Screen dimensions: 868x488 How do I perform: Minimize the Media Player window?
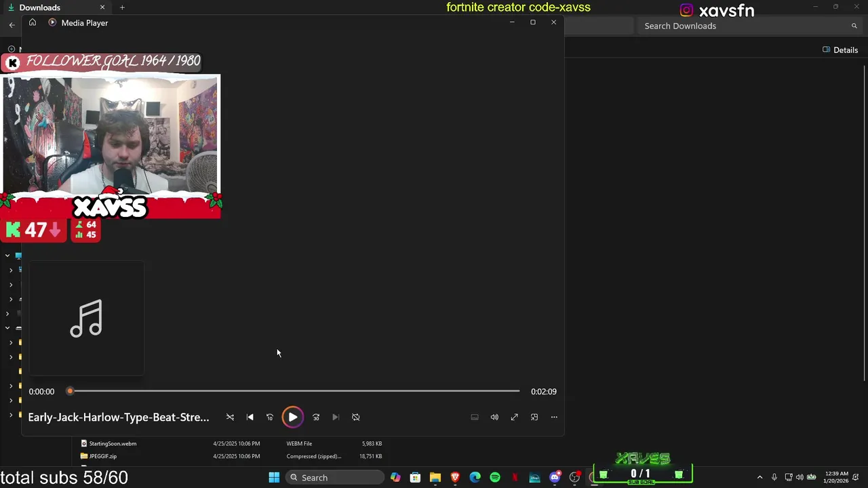[512, 22]
